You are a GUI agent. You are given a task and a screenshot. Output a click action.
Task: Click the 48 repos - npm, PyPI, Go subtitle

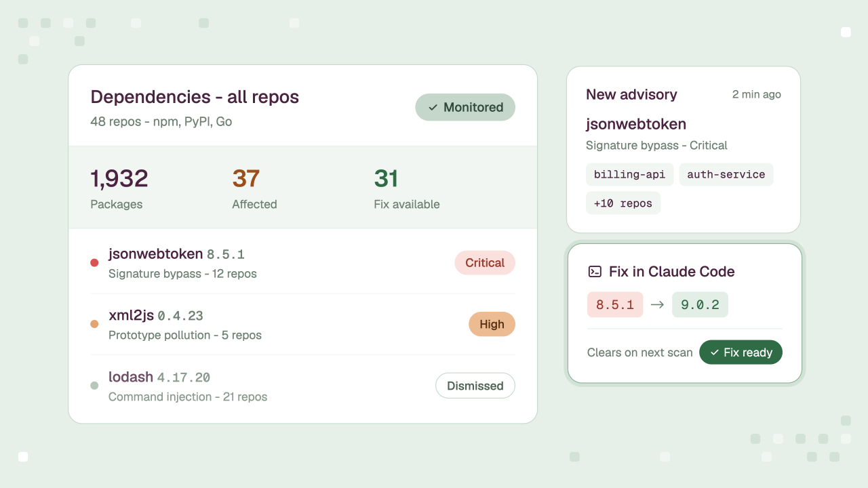click(161, 122)
